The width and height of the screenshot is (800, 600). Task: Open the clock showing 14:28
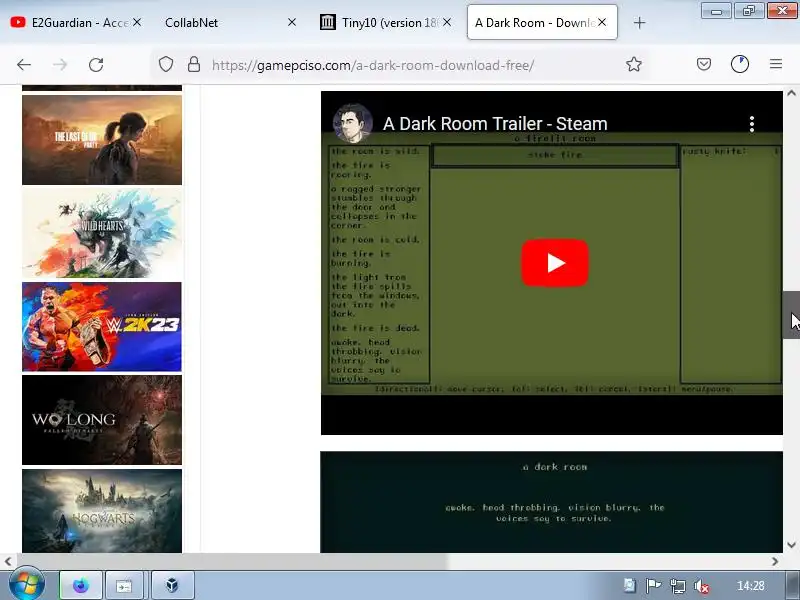point(751,586)
